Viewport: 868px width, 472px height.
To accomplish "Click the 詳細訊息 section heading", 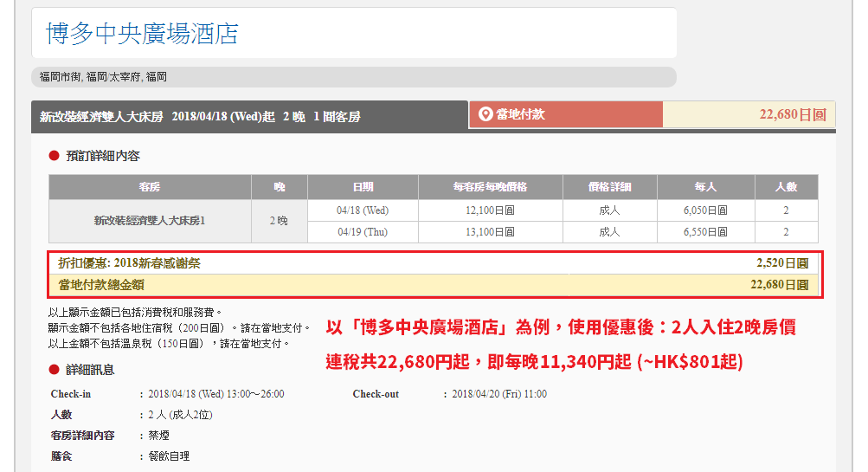I will tap(90, 370).
